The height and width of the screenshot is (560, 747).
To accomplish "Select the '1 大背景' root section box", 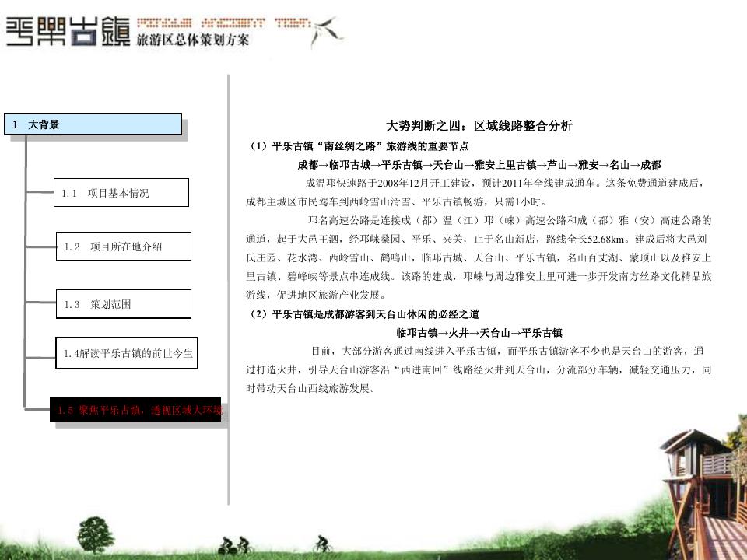I will pyautogui.click(x=93, y=124).
